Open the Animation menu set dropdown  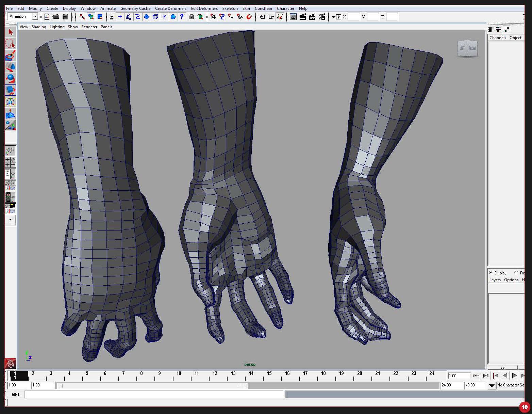click(35, 16)
